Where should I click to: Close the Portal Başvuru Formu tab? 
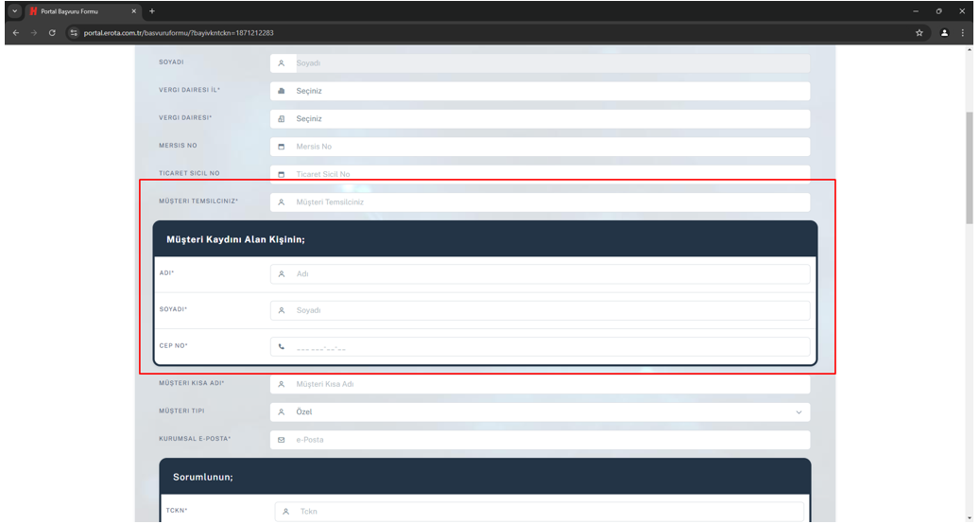(134, 10)
